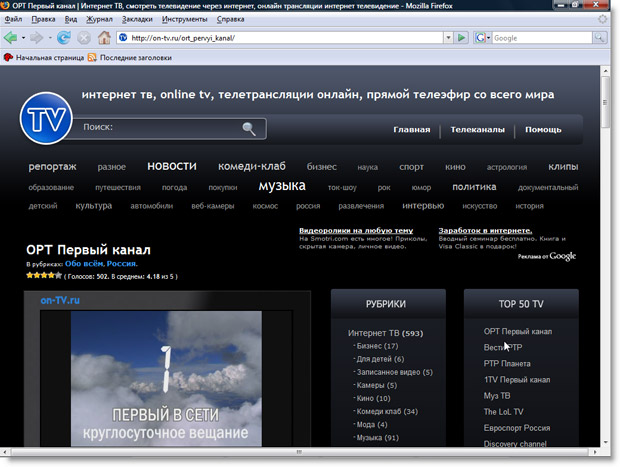The image size is (620, 467).
Task: Open the Помощь navigation link
Action: pos(543,130)
